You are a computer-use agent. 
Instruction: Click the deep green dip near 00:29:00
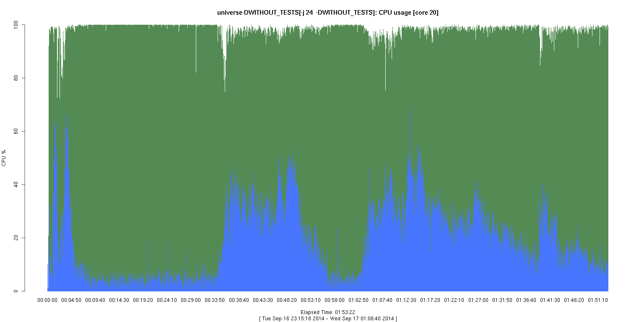point(196,48)
